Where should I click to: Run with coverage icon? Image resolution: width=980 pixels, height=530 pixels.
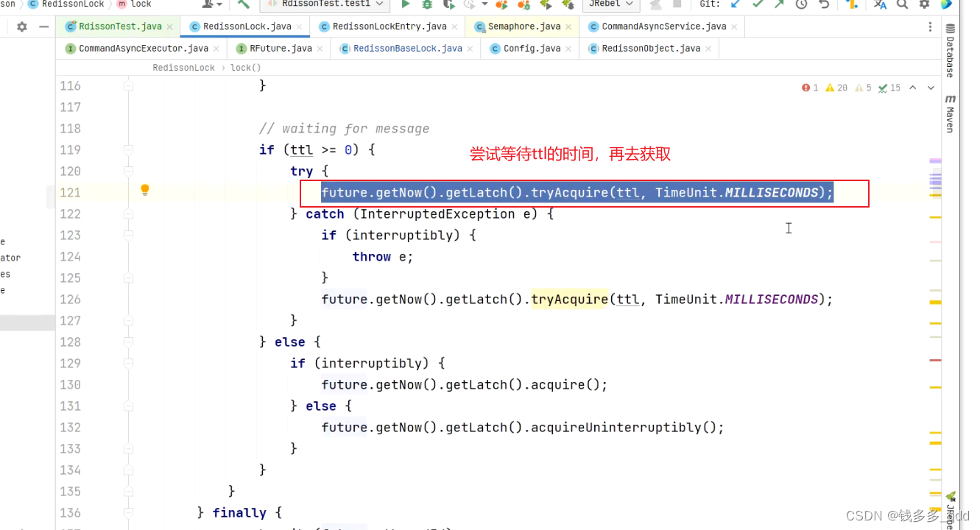tap(448, 4)
